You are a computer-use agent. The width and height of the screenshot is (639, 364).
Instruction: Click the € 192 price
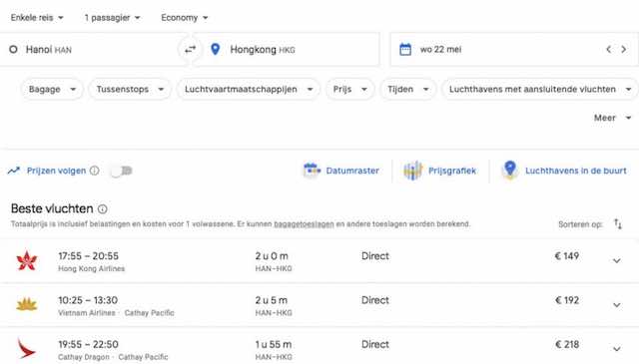coord(567,300)
